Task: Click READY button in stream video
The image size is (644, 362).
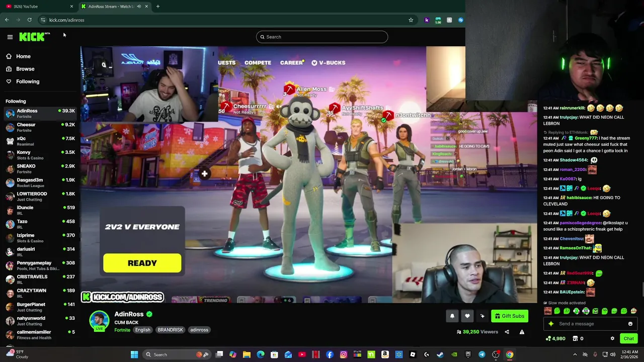Action: (x=142, y=263)
